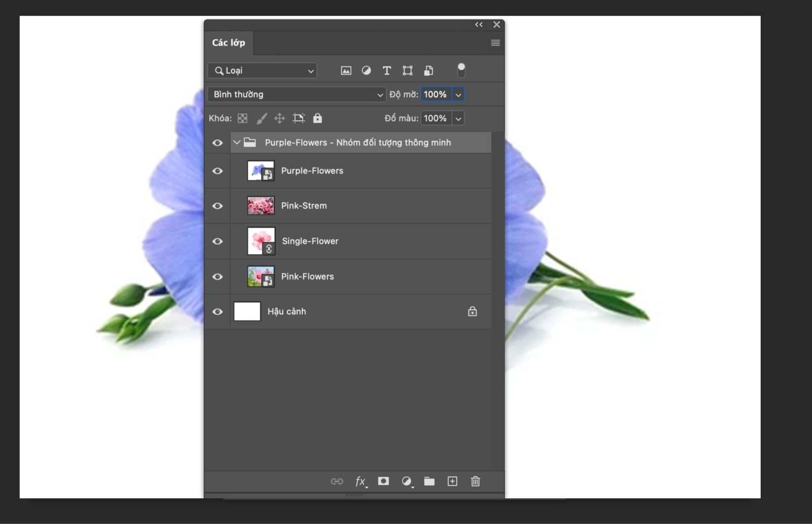Click the lock icon on Hậu cảnh layer
The height and width of the screenshot is (524, 812).
[x=472, y=311]
